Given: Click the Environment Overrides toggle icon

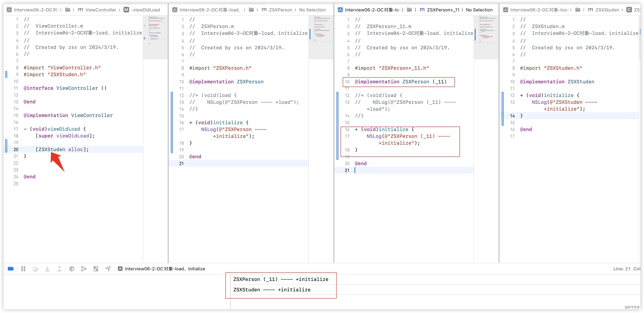Looking at the screenshot, I should click(96, 269).
